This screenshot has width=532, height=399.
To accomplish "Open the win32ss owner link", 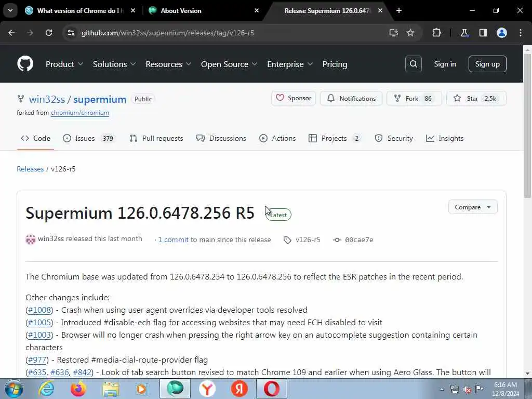I will 47,99.
